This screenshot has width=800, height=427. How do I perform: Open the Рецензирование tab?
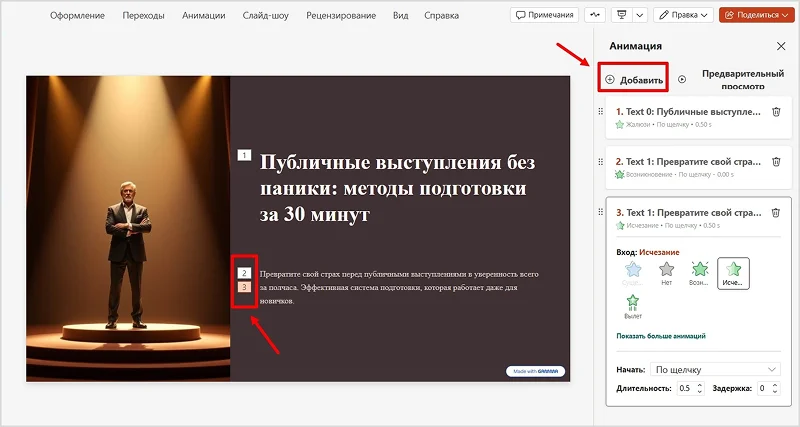coord(341,15)
